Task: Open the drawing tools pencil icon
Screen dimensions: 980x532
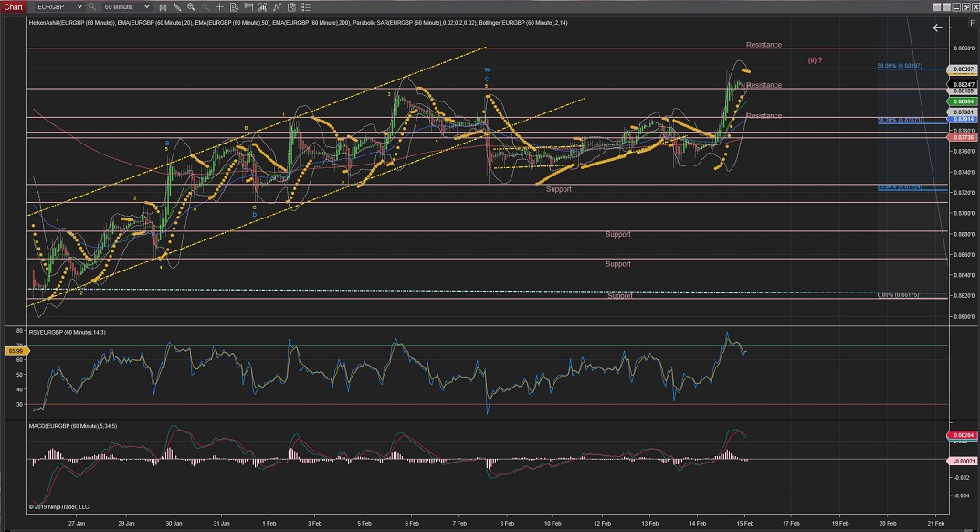Action: click(x=177, y=6)
